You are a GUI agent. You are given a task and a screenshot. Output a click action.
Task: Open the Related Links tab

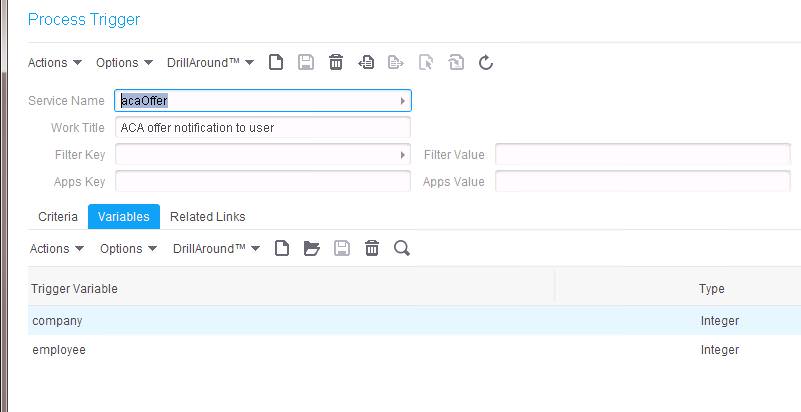point(207,216)
